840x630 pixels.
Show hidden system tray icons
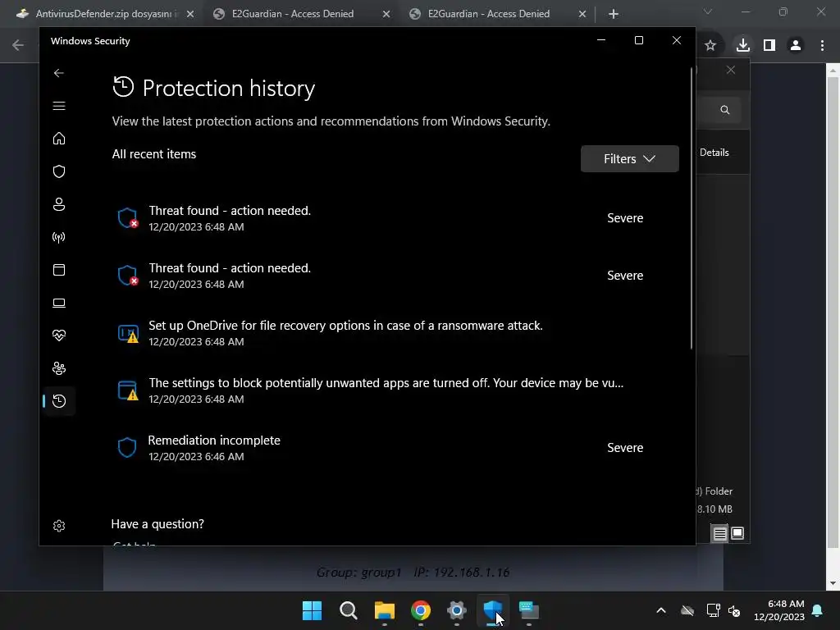[x=661, y=610]
